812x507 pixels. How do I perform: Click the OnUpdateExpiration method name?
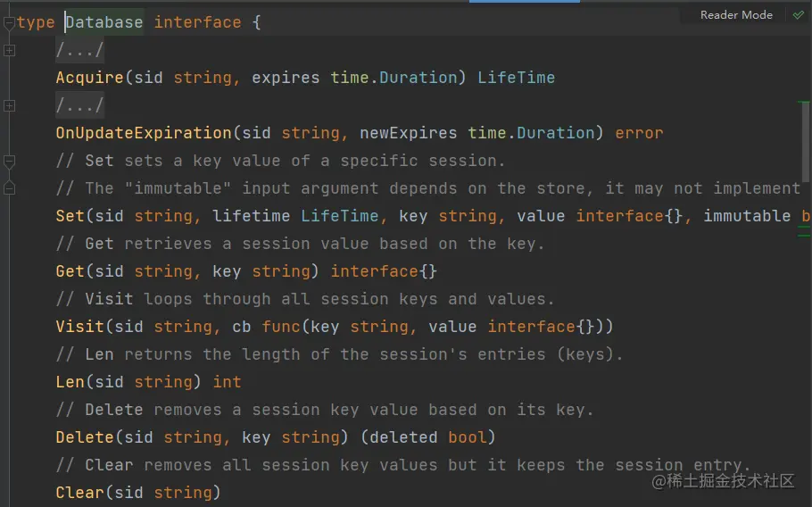143,133
